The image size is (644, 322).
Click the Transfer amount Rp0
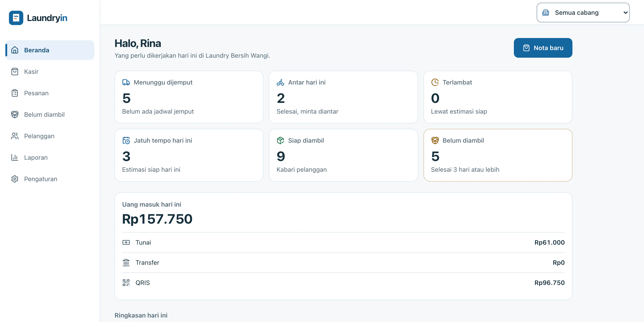[x=559, y=263]
